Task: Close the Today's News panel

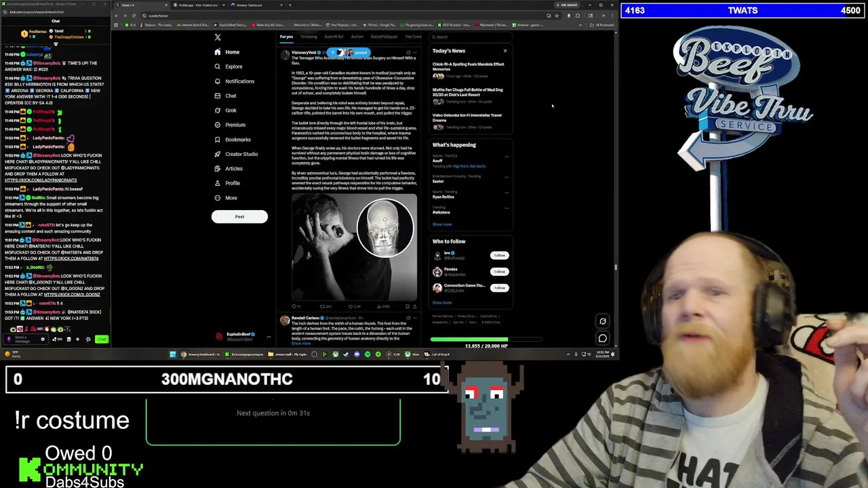Action: [x=505, y=51]
